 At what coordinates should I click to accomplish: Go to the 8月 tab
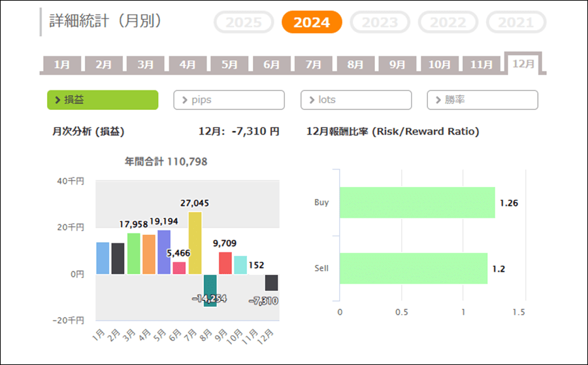[355, 64]
